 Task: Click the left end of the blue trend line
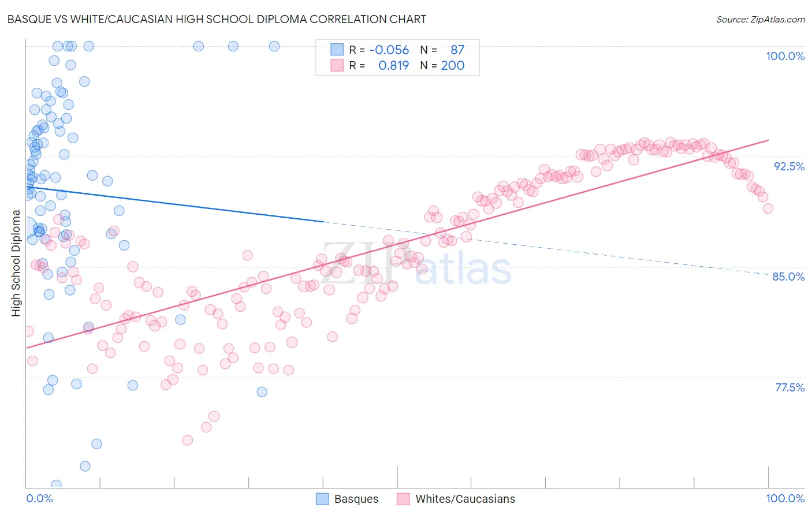[x=26, y=186]
